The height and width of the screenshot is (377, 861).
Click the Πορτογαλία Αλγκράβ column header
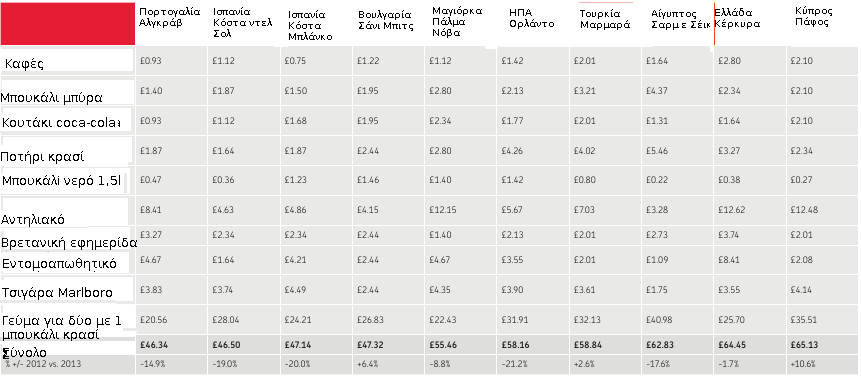click(x=169, y=17)
